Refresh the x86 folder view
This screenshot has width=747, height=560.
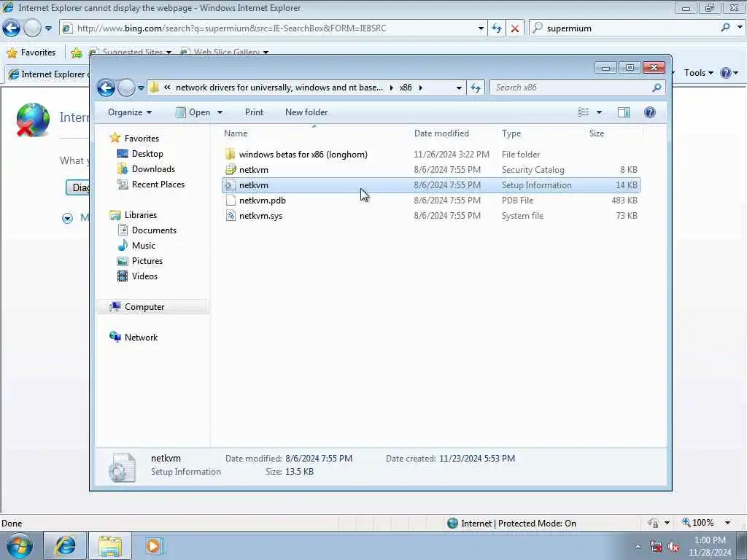tap(476, 87)
